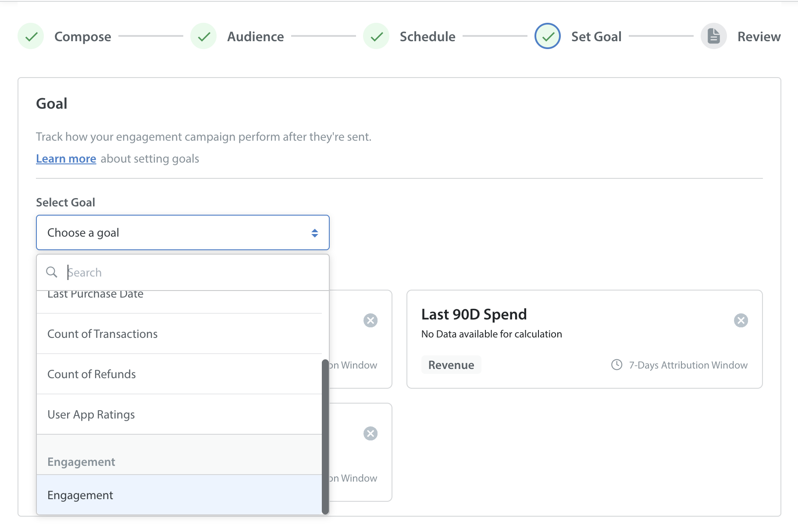Image resolution: width=798 pixels, height=532 pixels.
Task: Remove the Last 90D Spend goal card
Action: coord(741,320)
